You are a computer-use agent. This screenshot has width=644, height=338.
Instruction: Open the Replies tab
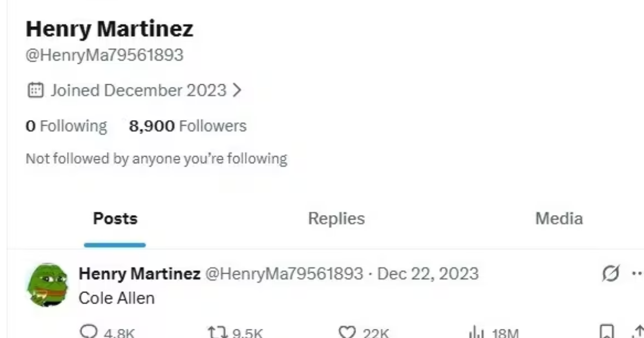coord(336,219)
